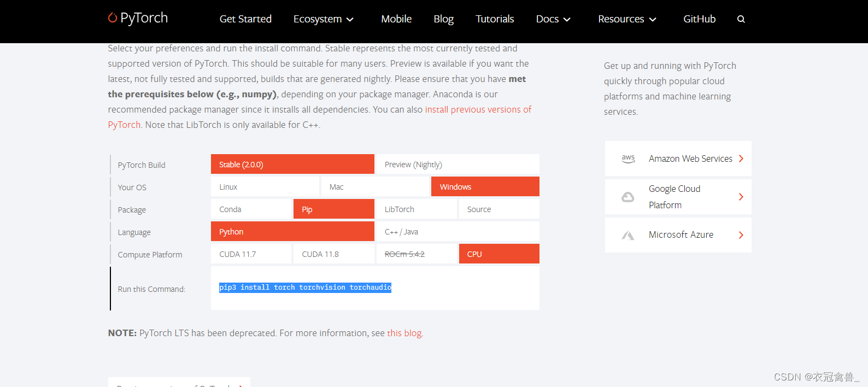Choose CUDA 11.8 compute platform

334,254
